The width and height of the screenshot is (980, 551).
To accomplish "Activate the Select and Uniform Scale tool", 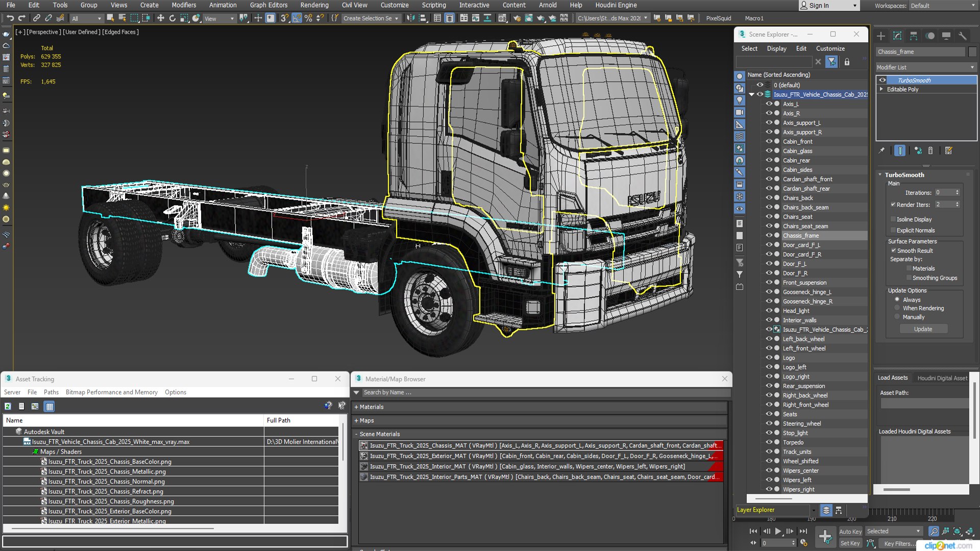I will (x=184, y=18).
